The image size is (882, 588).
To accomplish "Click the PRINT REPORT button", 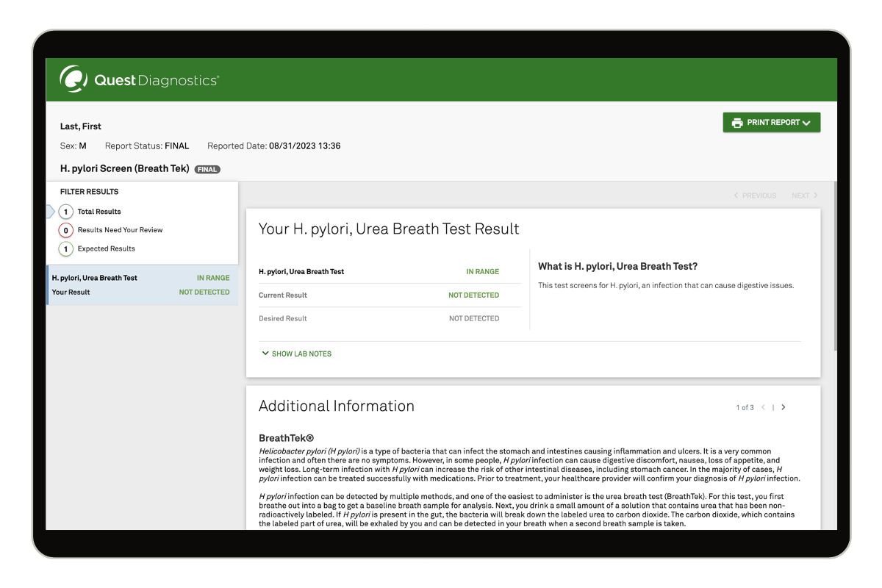I will 771,122.
